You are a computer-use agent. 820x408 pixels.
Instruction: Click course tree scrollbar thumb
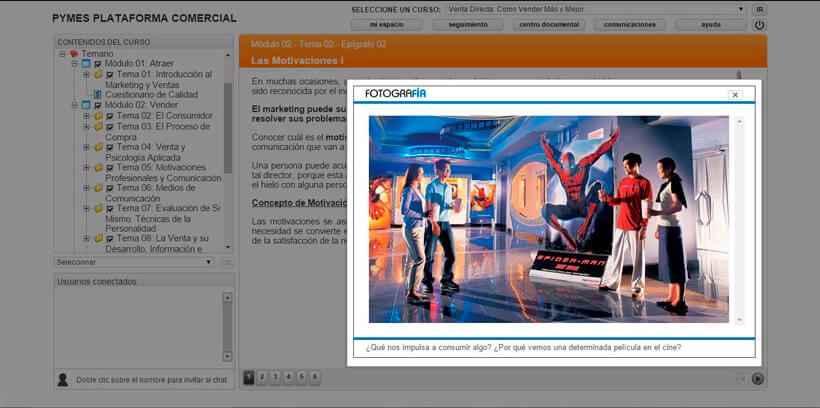[x=228, y=128]
